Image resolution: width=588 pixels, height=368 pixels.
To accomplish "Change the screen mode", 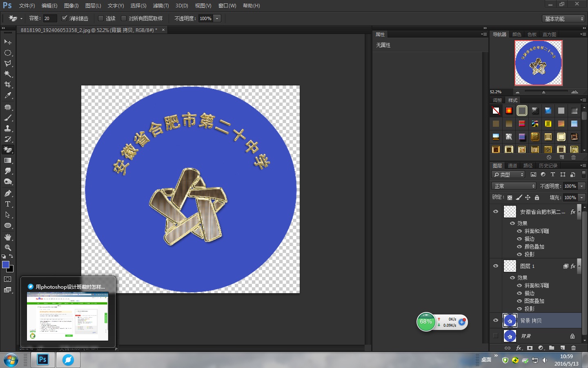I will [x=8, y=290].
